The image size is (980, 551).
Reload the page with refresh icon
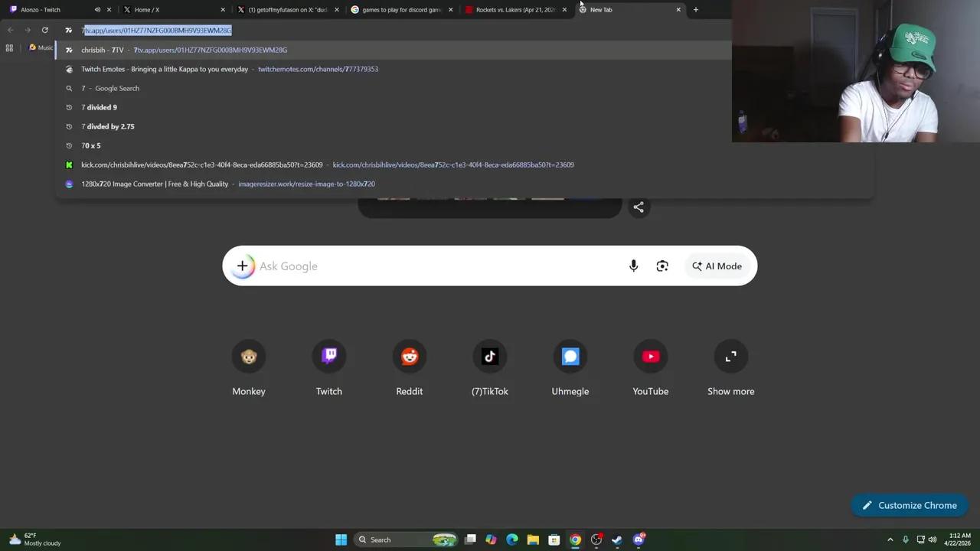click(x=45, y=30)
